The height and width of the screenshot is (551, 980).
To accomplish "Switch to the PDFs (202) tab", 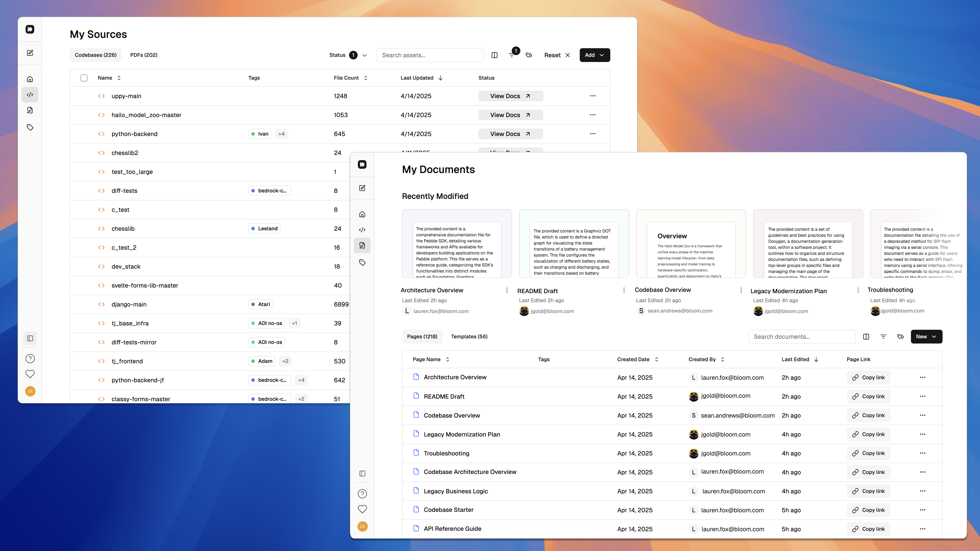I will (x=144, y=55).
